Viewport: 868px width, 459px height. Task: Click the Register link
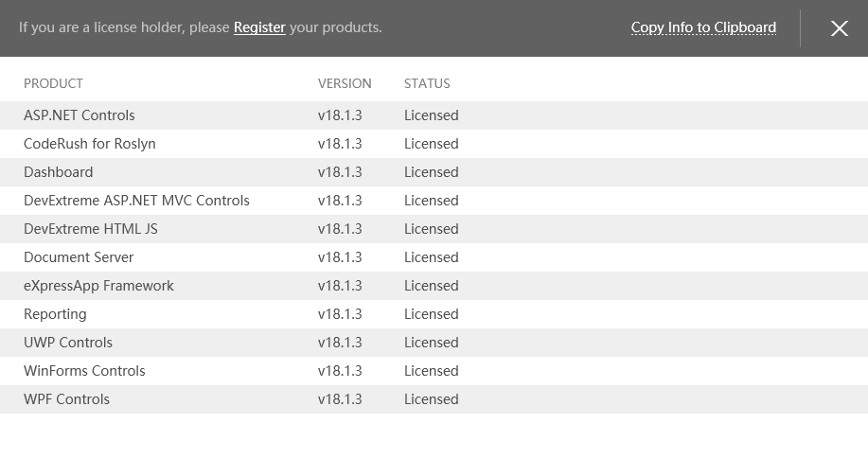click(259, 27)
